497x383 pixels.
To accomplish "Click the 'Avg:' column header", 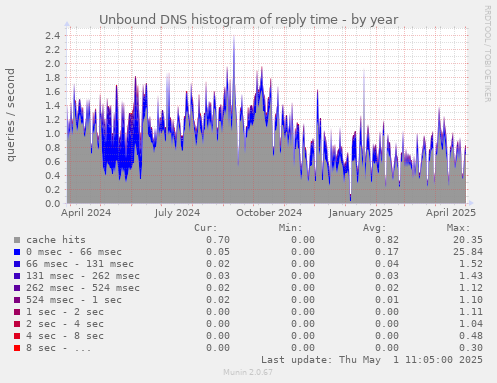I will click(374, 228).
